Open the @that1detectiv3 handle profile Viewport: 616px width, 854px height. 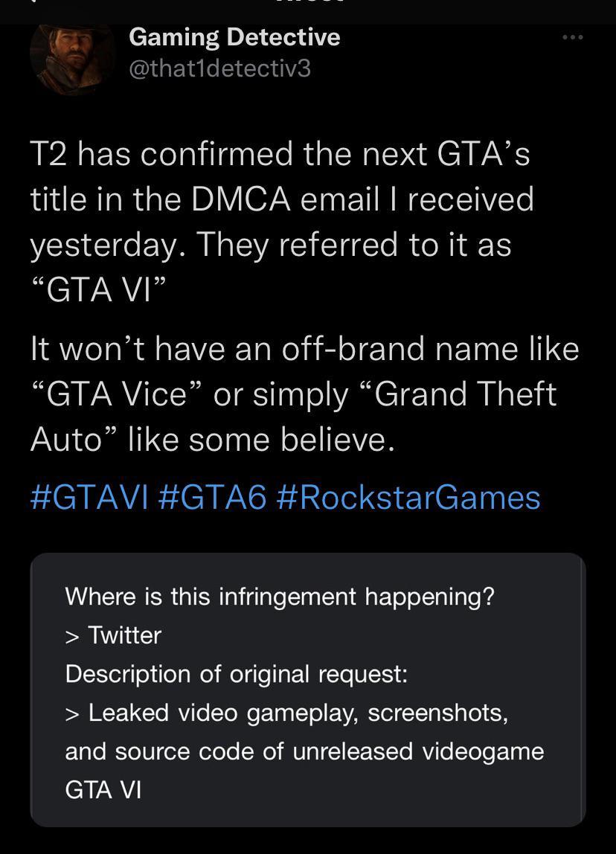(219, 68)
